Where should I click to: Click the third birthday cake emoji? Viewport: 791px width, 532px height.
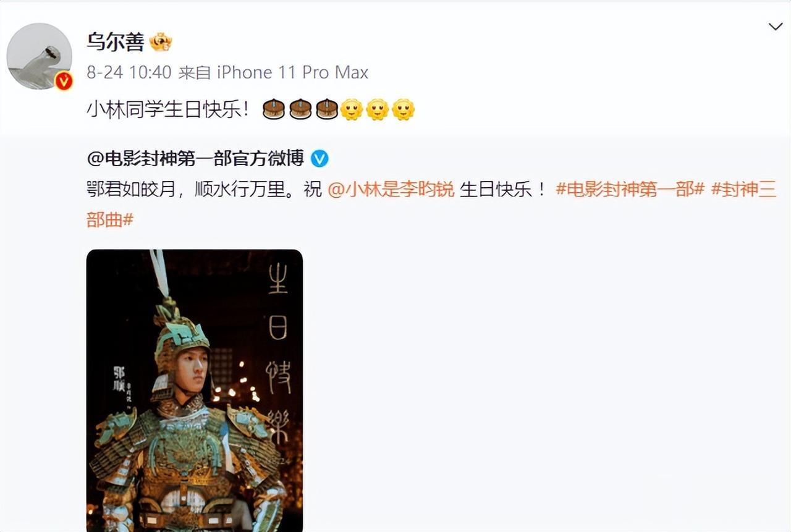pyautogui.click(x=326, y=109)
